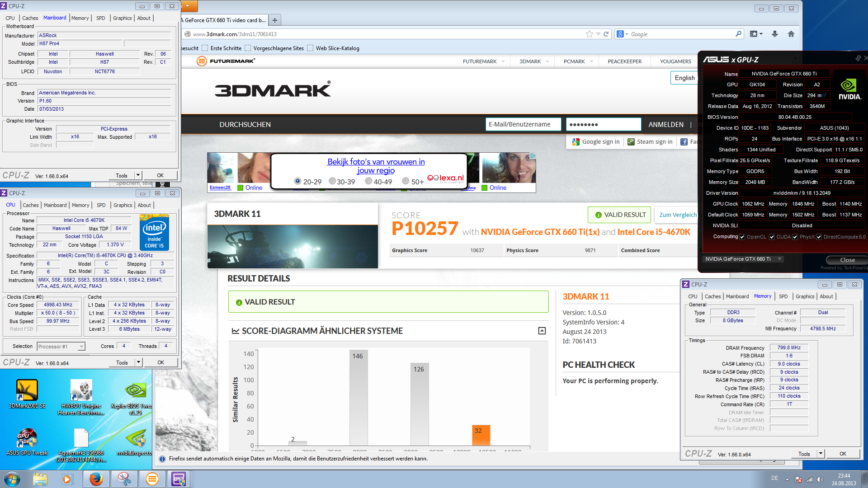The image size is (868, 488).
Task: Click the orange Futuremark taskbar icon
Action: click(x=152, y=479)
